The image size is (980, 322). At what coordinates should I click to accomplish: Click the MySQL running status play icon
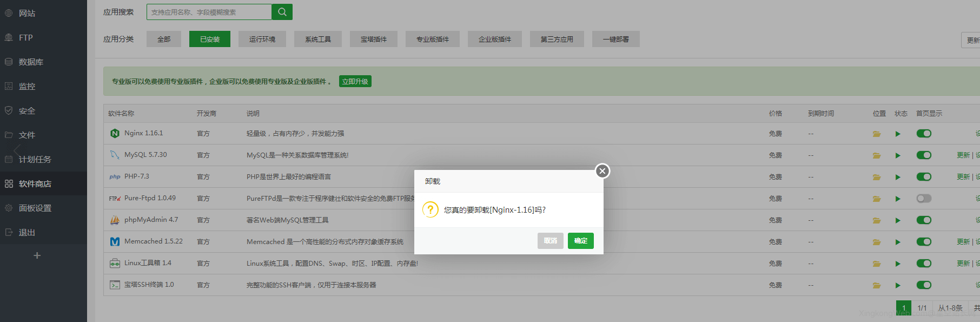898,155
